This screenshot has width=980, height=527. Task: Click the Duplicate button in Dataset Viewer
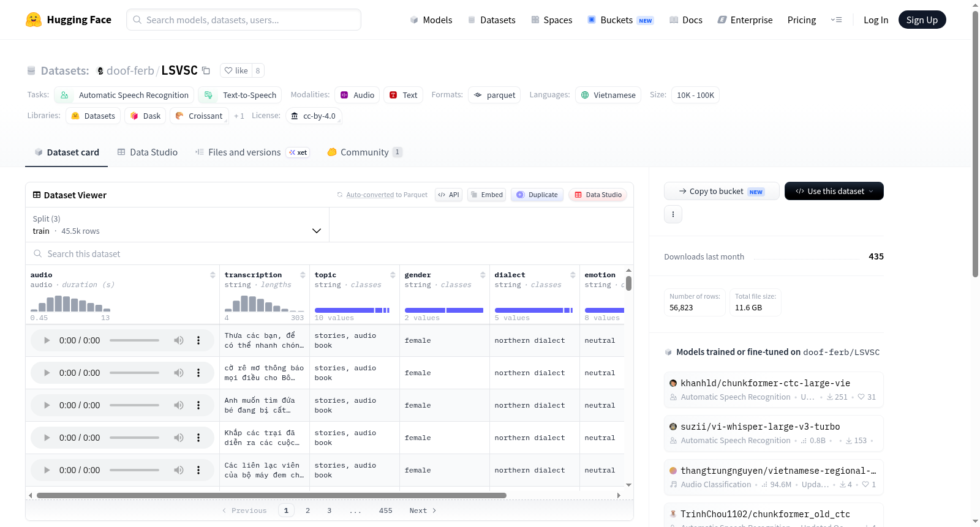(x=537, y=195)
